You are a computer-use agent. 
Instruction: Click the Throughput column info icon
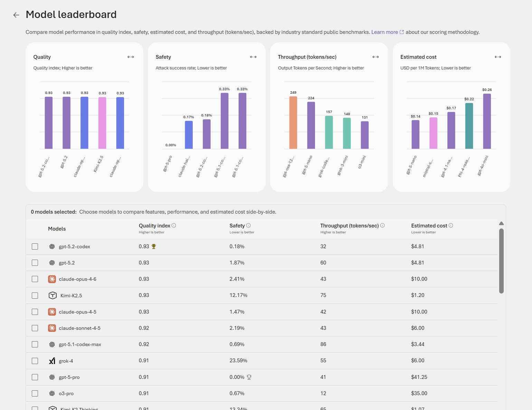pyautogui.click(x=382, y=225)
